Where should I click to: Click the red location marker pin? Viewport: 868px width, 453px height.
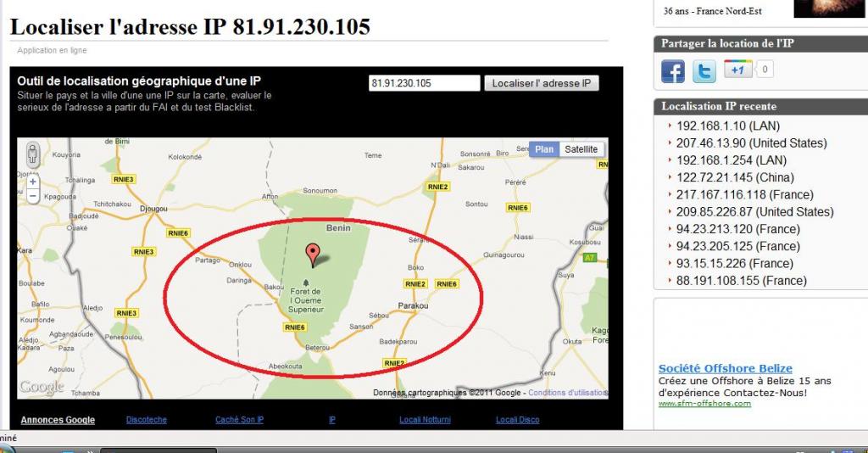click(x=313, y=255)
